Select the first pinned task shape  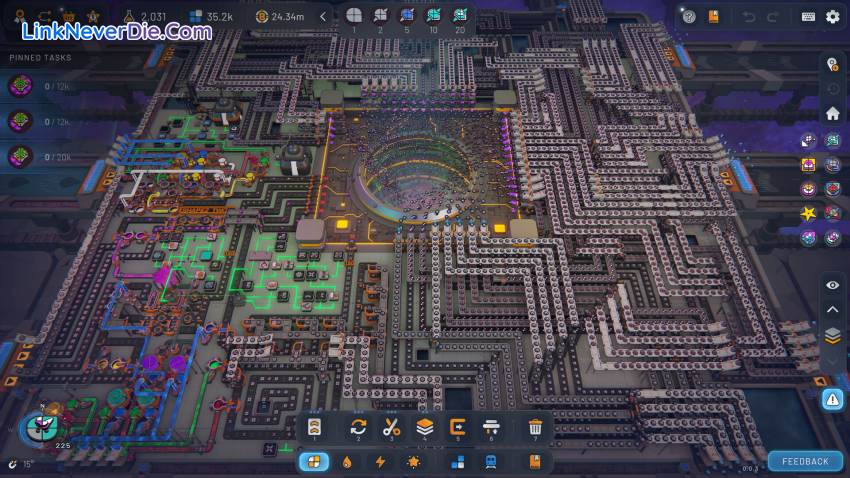click(19, 86)
